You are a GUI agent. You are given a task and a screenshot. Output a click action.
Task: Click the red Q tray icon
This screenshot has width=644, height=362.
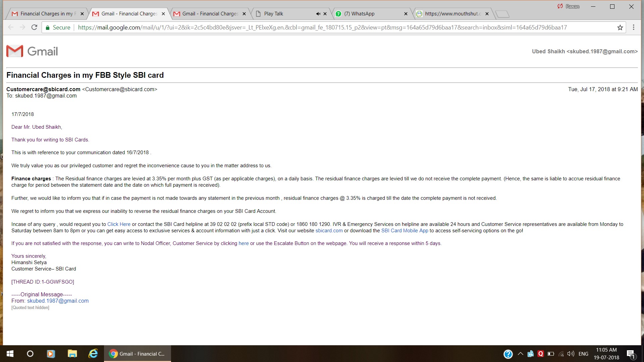point(540,354)
